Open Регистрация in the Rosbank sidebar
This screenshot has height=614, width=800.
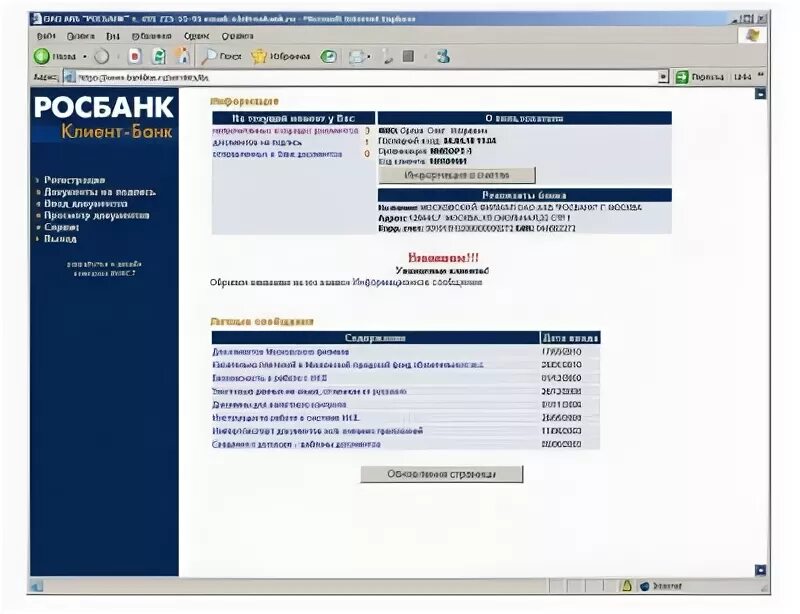(x=74, y=180)
